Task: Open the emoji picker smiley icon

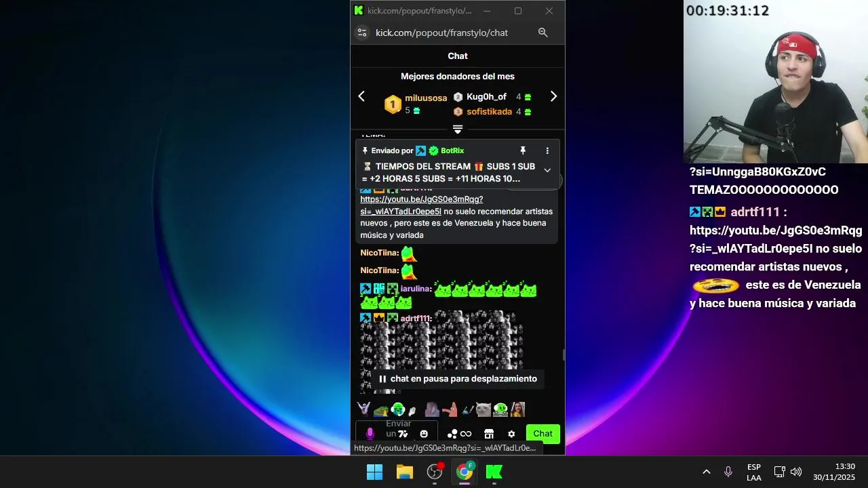Action: [x=424, y=434]
